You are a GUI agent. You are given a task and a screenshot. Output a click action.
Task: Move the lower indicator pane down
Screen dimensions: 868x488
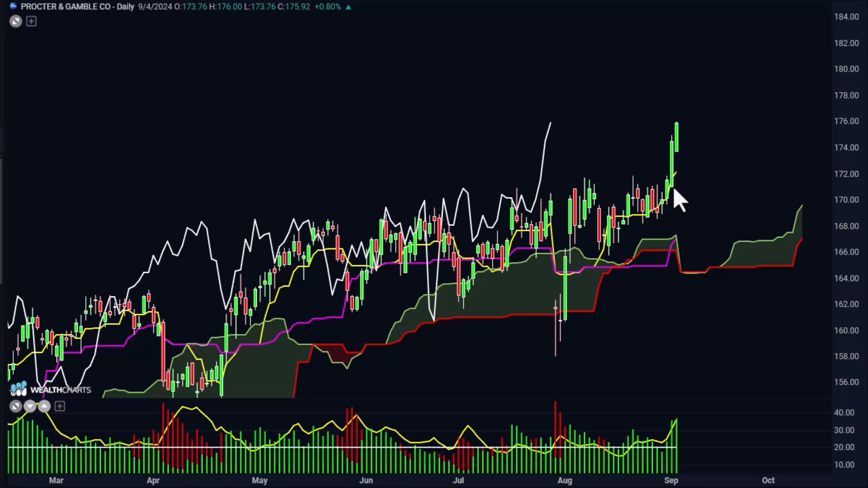tap(30, 406)
